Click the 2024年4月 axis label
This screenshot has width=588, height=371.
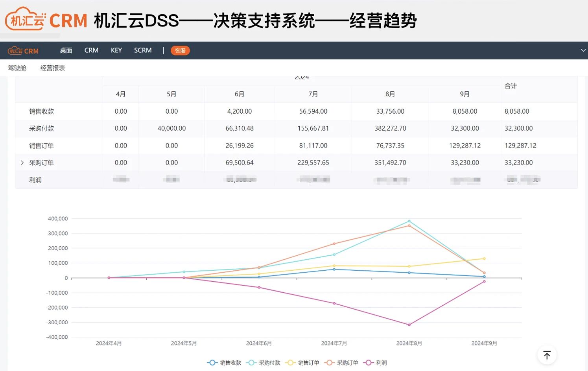109,343
